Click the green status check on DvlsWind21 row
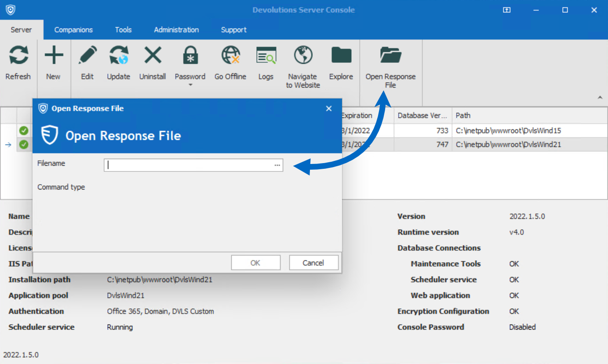Screen dimensions: 608x364 (24, 144)
